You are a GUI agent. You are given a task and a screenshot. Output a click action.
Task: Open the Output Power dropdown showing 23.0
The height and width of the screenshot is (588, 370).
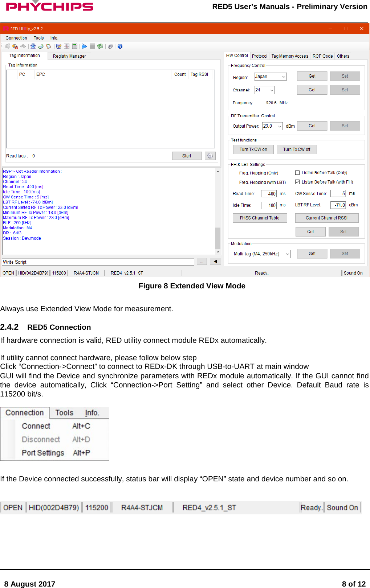click(x=272, y=126)
